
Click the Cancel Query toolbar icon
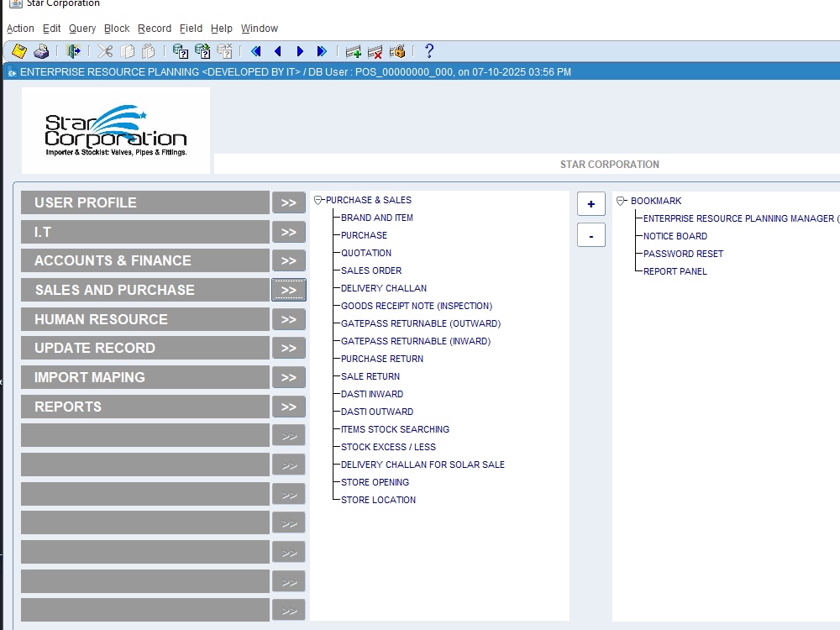coord(224,51)
